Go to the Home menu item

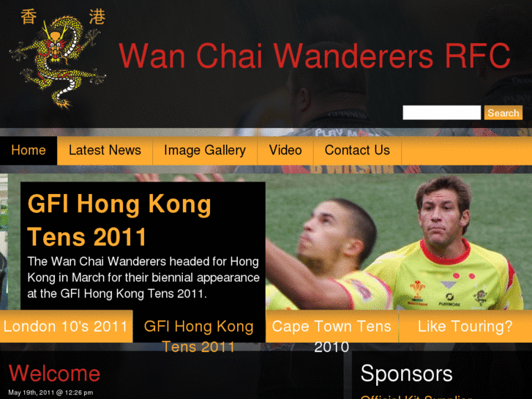pyautogui.click(x=29, y=150)
